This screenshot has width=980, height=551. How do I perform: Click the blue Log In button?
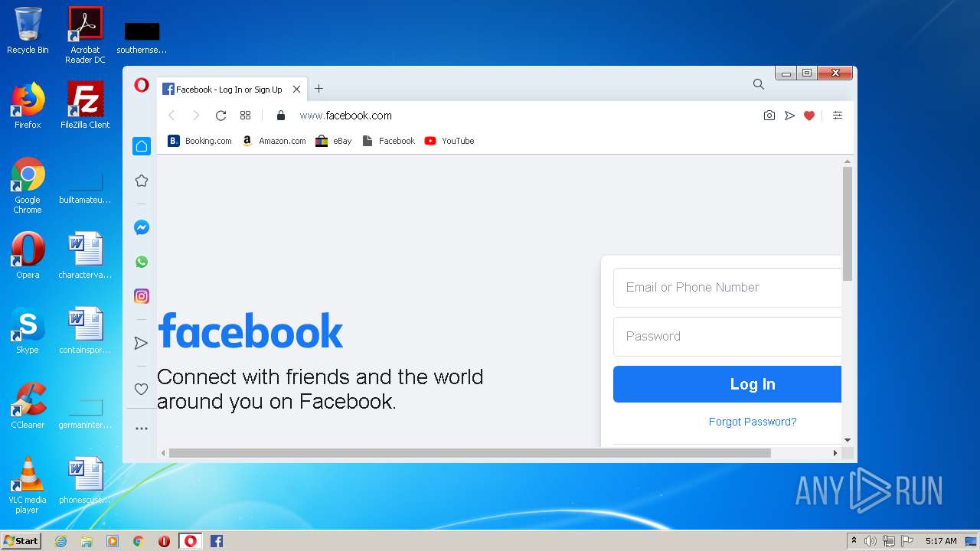[x=727, y=384]
